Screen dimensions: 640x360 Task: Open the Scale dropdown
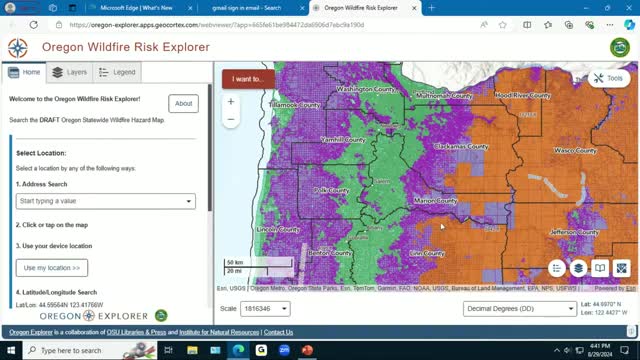[265, 309]
